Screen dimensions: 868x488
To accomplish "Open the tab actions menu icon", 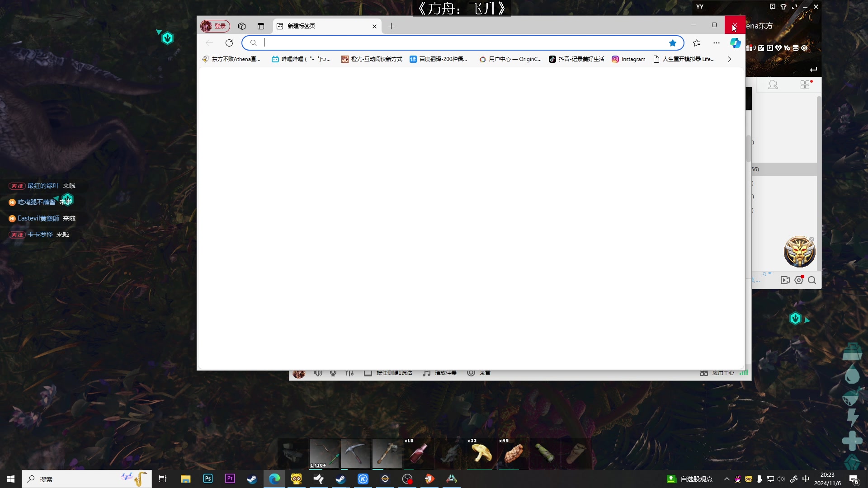I will tap(261, 26).
